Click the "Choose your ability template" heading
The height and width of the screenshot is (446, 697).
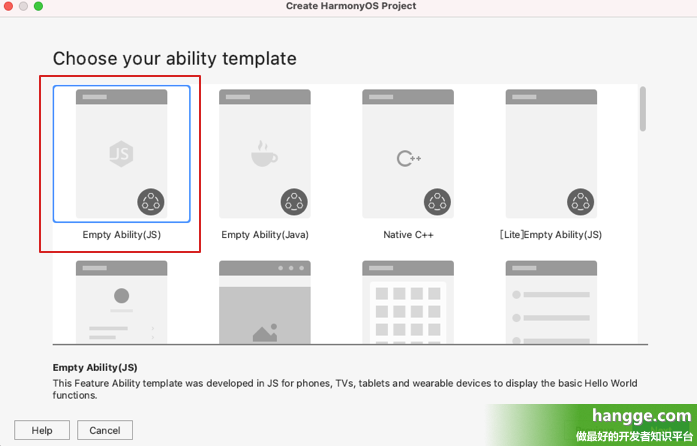pyautogui.click(x=174, y=59)
